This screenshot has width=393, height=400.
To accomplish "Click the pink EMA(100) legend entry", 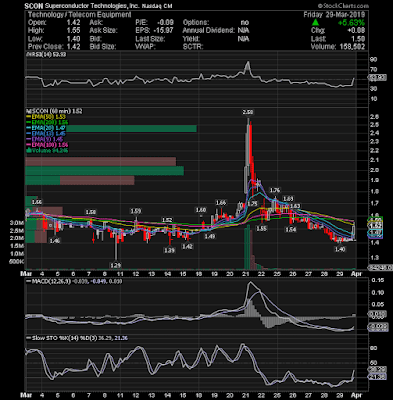I will [x=48, y=145].
